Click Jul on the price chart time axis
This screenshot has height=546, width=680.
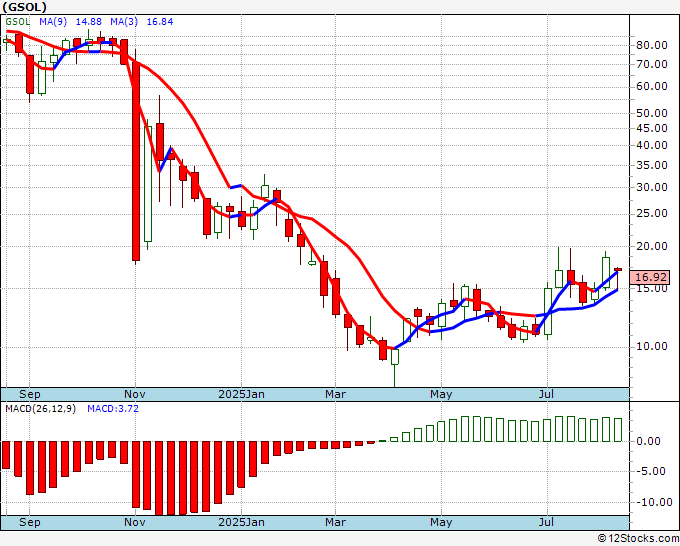point(547,394)
